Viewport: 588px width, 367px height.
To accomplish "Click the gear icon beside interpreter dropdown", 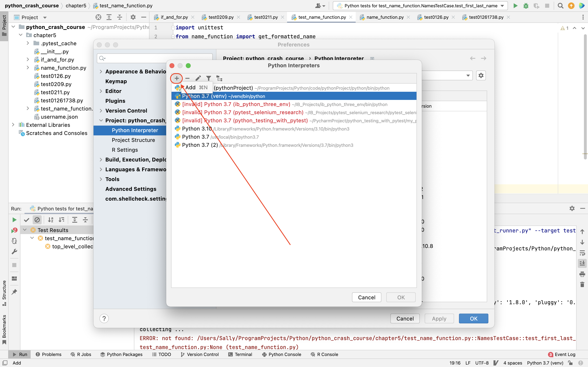I will [481, 75].
